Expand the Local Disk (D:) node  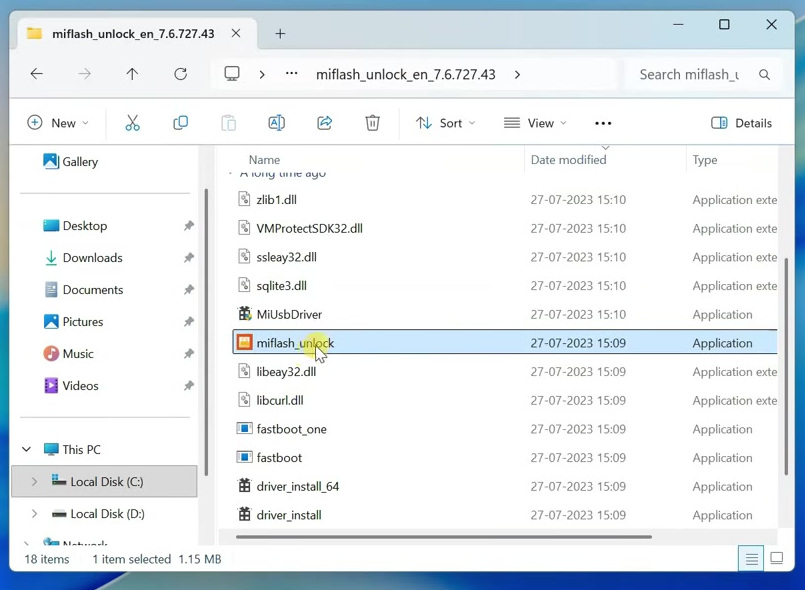point(34,513)
